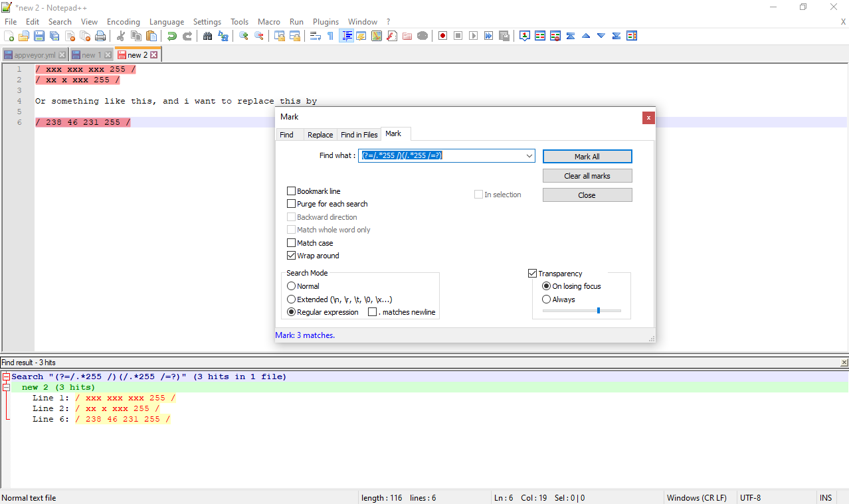Open the Plugins menu
Image resolution: width=849 pixels, height=504 pixels.
tap(326, 22)
